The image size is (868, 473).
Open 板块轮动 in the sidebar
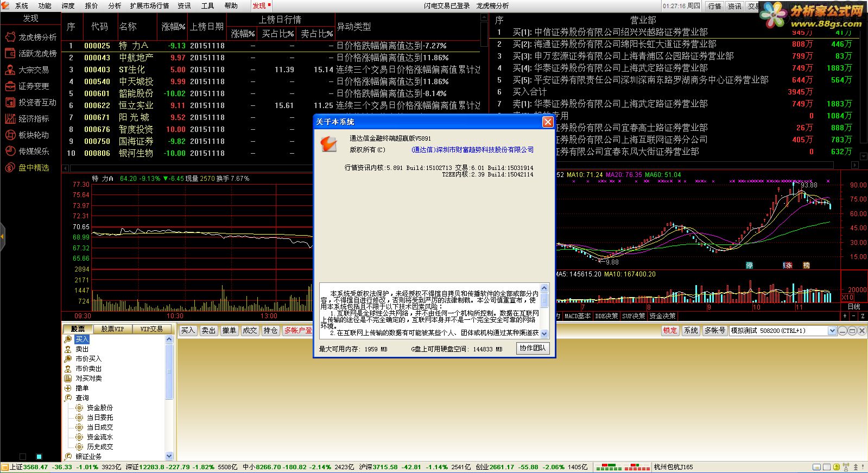tap(27, 135)
